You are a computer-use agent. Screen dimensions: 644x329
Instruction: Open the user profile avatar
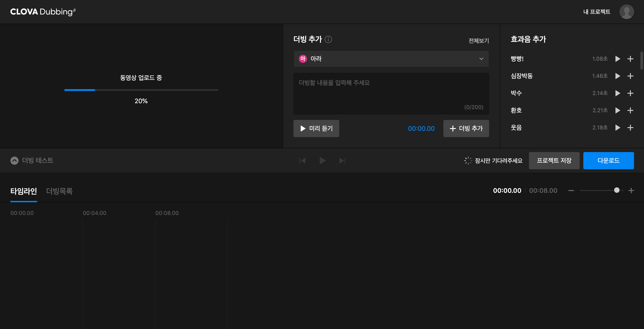coord(626,12)
